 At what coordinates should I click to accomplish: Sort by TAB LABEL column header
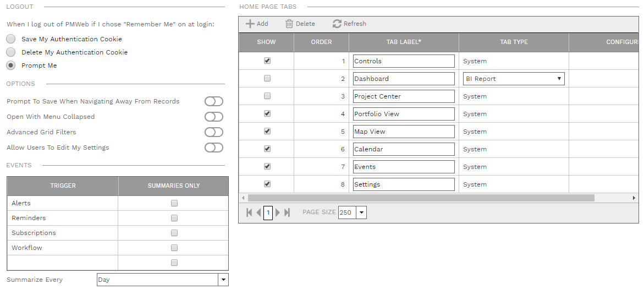point(404,42)
